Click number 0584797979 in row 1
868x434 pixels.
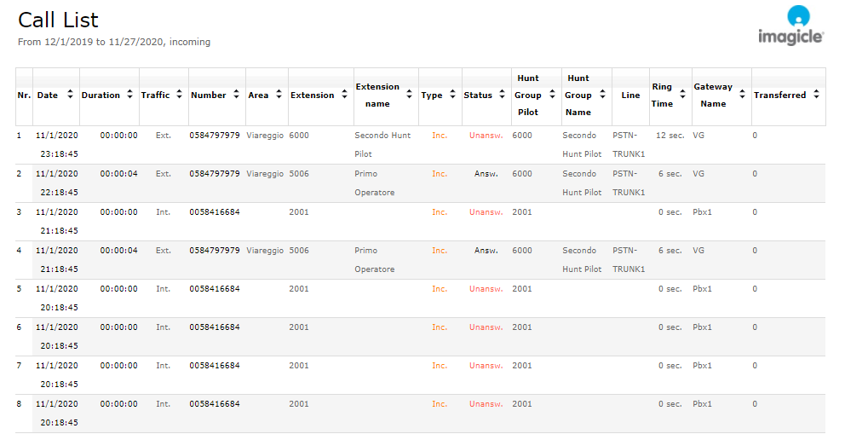click(x=215, y=136)
